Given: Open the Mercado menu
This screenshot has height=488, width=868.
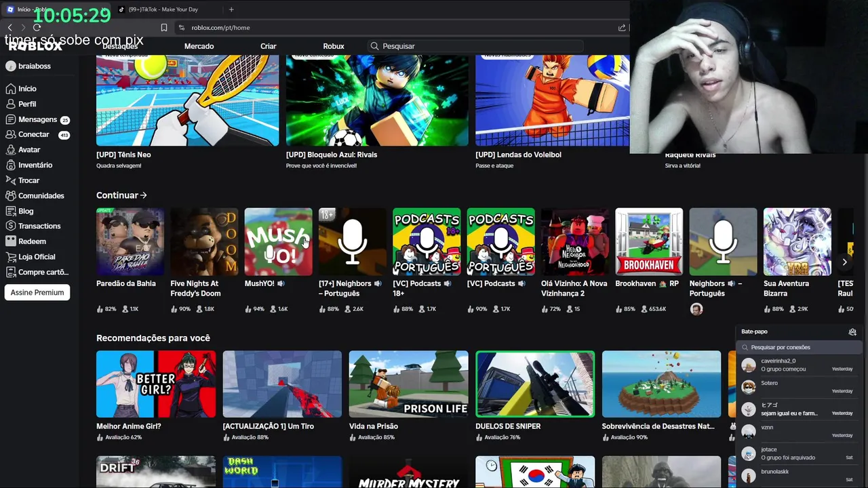Looking at the screenshot, I should 199,46.
